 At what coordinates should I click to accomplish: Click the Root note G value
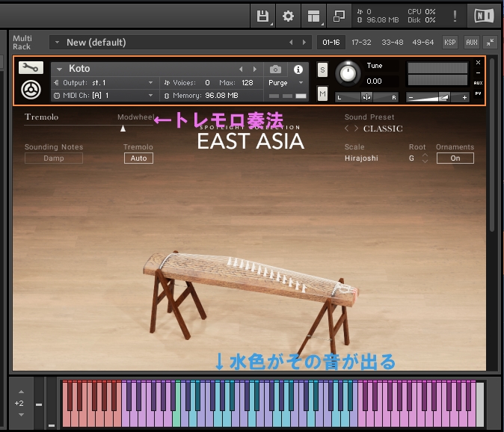[x=411, y=158]
